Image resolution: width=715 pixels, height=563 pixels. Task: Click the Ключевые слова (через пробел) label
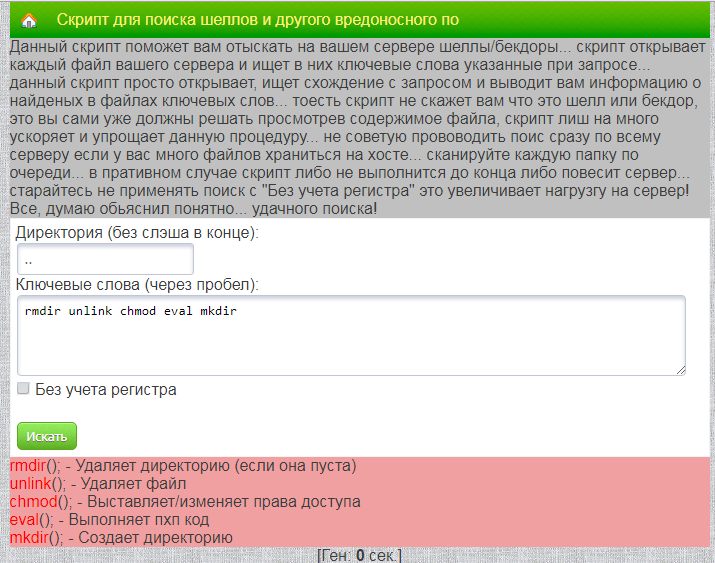[137, 284]
